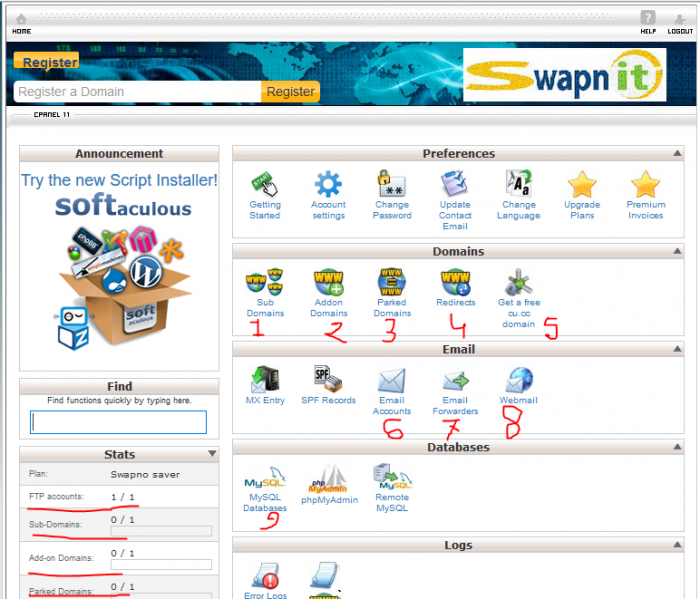The width and height of the screenshot is (700, 599).
Task: Click the Announcement panel header
Action: click(x=119, y=154)
